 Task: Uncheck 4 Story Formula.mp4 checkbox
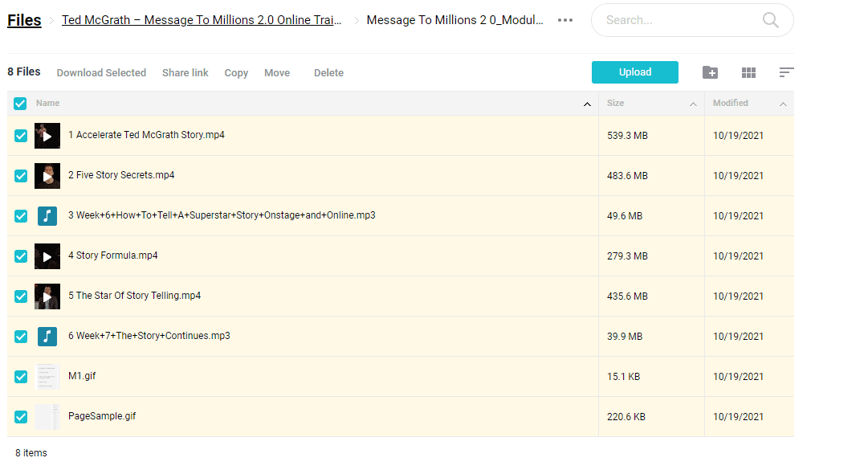(21, 256)
